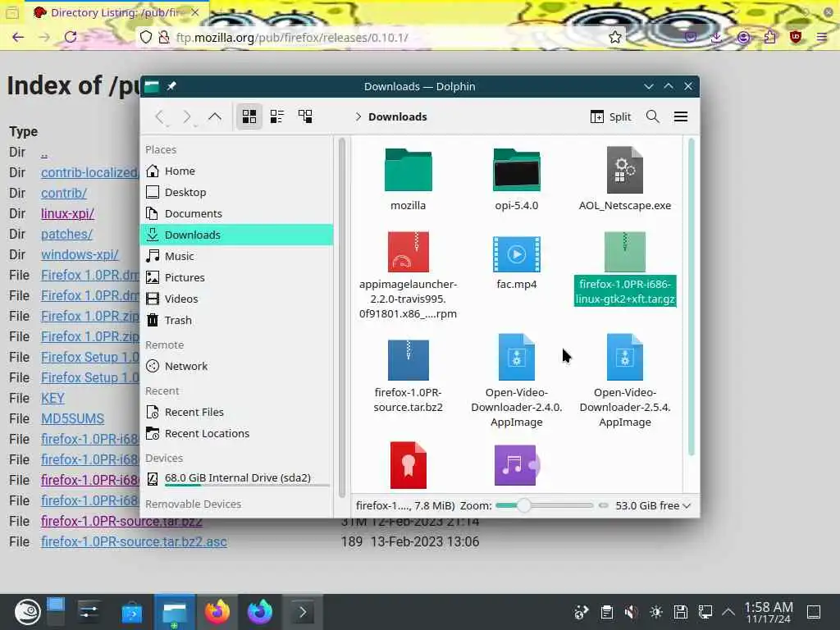Open Discover software store in taskbar

tap(132, 612)
